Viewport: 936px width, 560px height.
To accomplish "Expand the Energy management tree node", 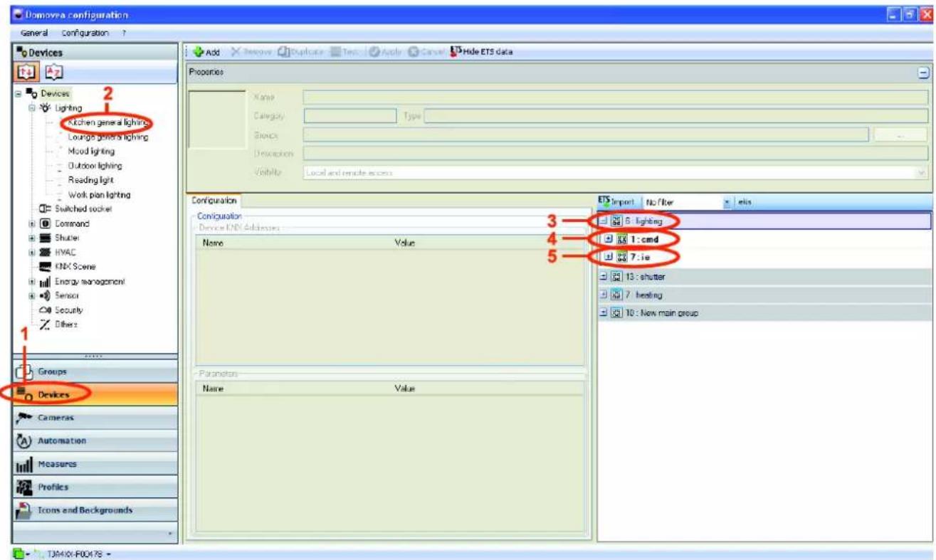I will pos(31,282).
